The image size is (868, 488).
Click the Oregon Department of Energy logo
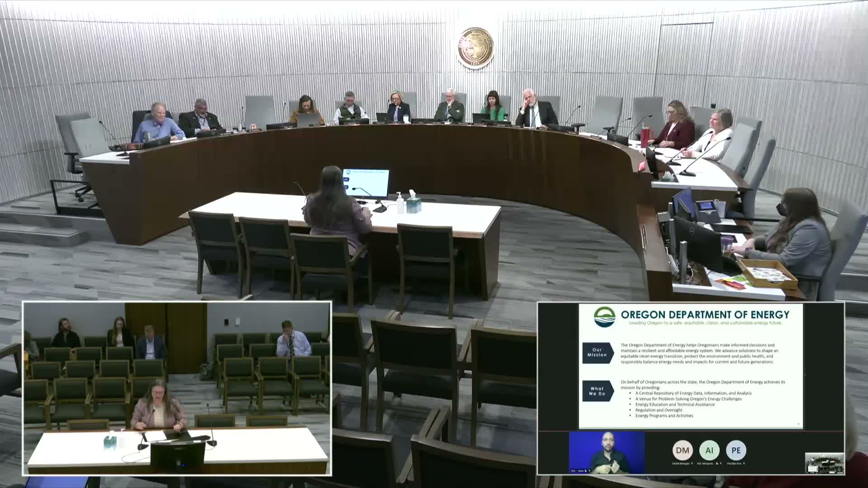(604, 317)
